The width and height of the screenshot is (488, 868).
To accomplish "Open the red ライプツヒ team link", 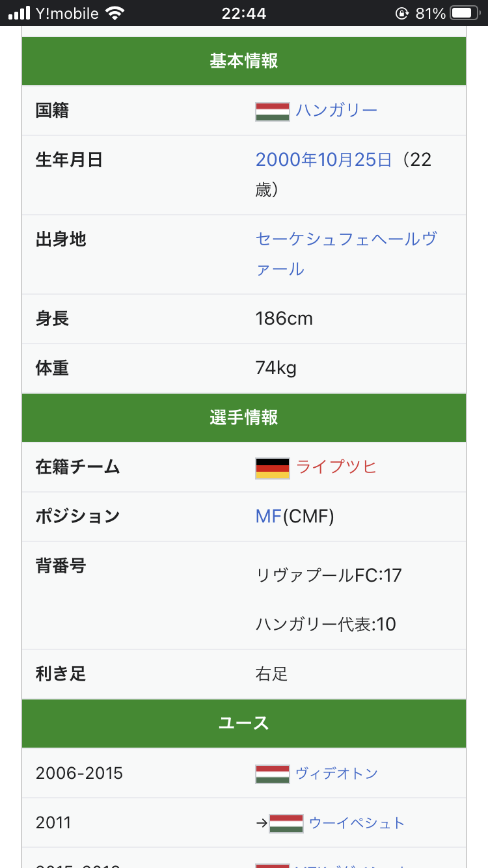I will [x=336, y=467].
